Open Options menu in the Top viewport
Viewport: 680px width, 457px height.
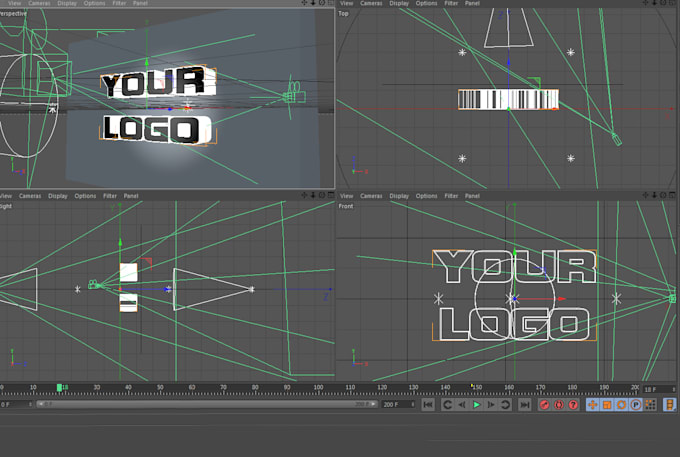coord(426,3)
